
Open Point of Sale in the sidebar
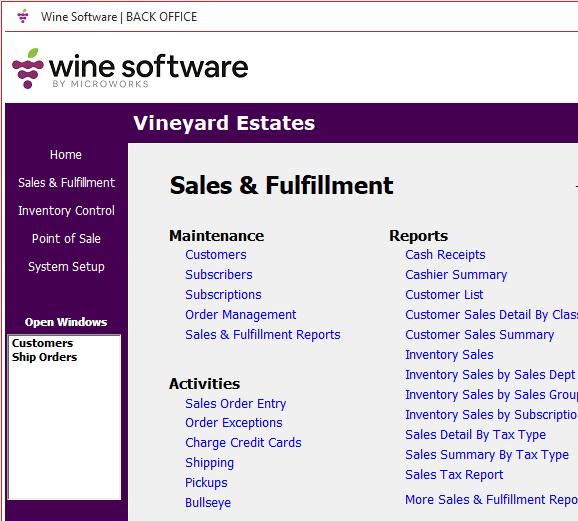66,239
